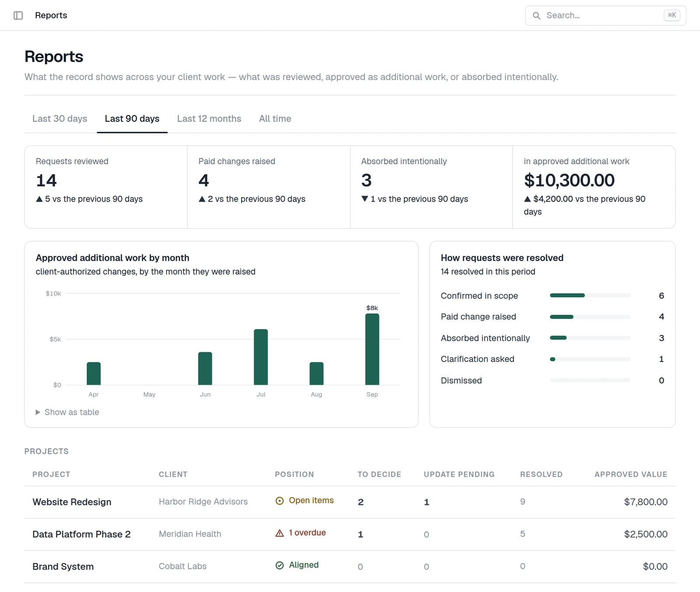
Task: Toggle the sidebar panel icon
Action: click(18, 15)
